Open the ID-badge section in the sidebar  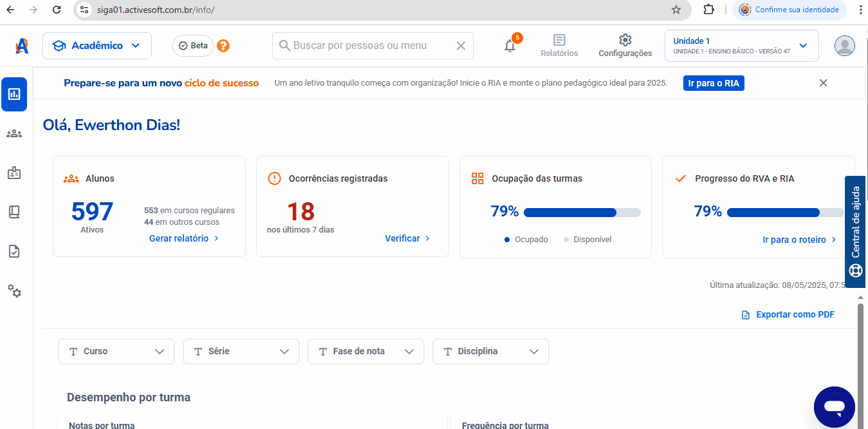point(14,173)
